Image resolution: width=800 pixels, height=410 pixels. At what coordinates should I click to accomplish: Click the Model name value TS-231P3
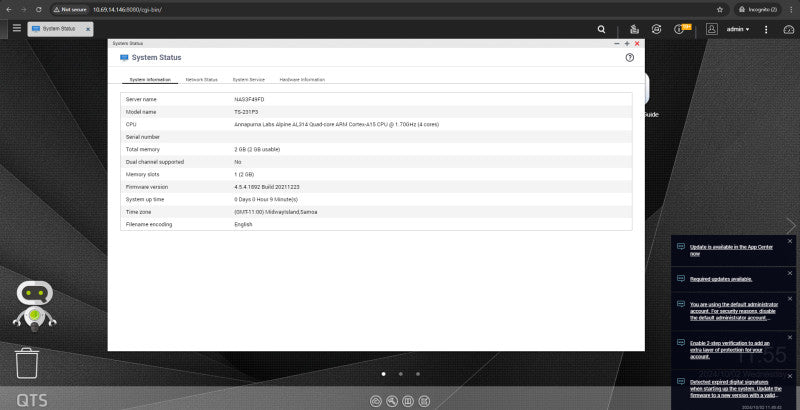point(246,112)
